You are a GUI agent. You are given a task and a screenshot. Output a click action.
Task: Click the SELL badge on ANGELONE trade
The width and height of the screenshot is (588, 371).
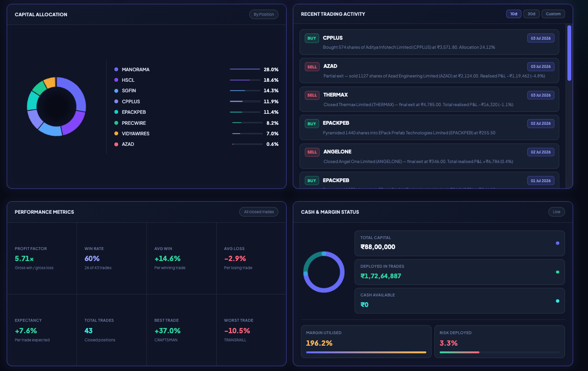click(x=312, y=152)
